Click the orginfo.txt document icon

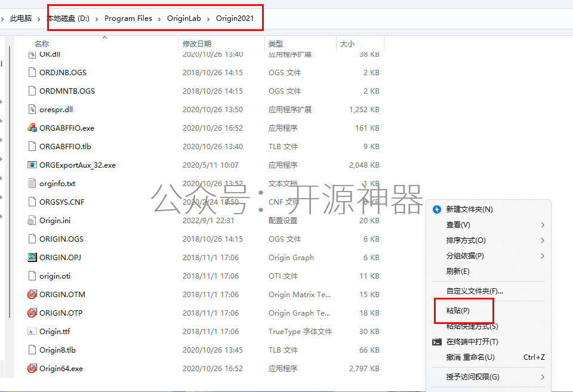[x=32, y=183]
